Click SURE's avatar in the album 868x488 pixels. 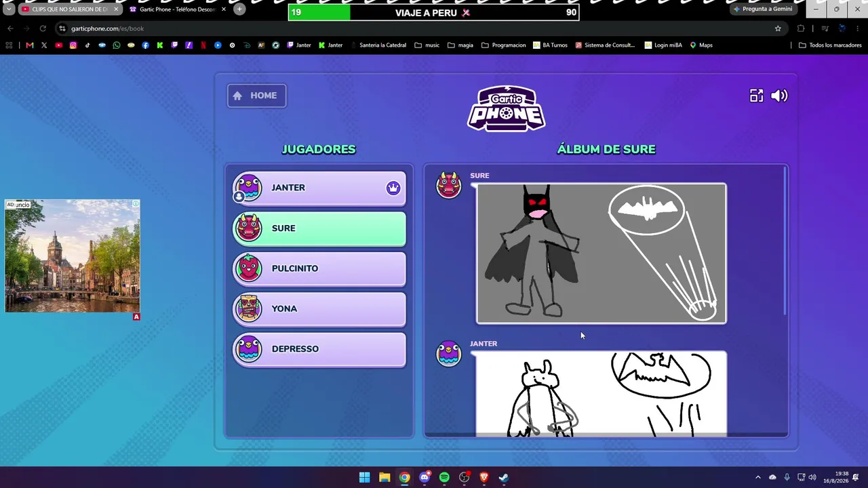tap(448, 185)
